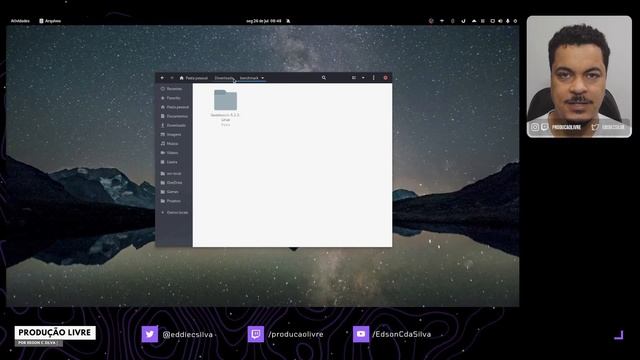The width and height of the screenshot is (640, 360).
Task: Go to Pasta pessoal in the path bar
Action: point(194,78)
